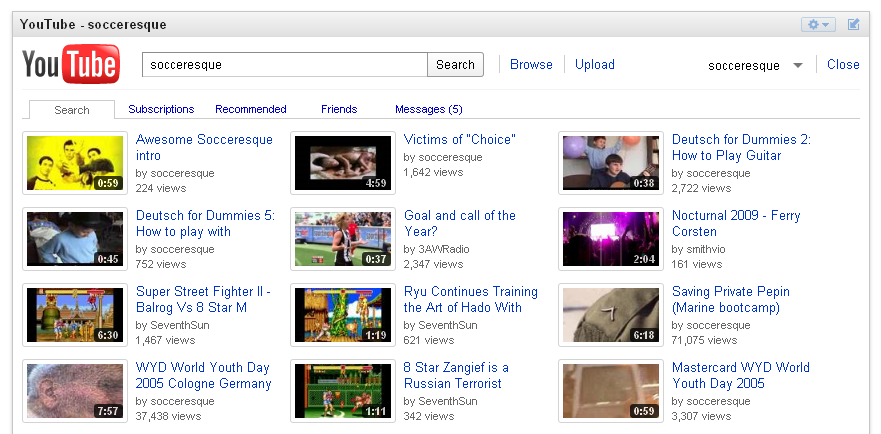The image size is (881, 434).
Task: Click the Search button
Action: click(455, 65)
